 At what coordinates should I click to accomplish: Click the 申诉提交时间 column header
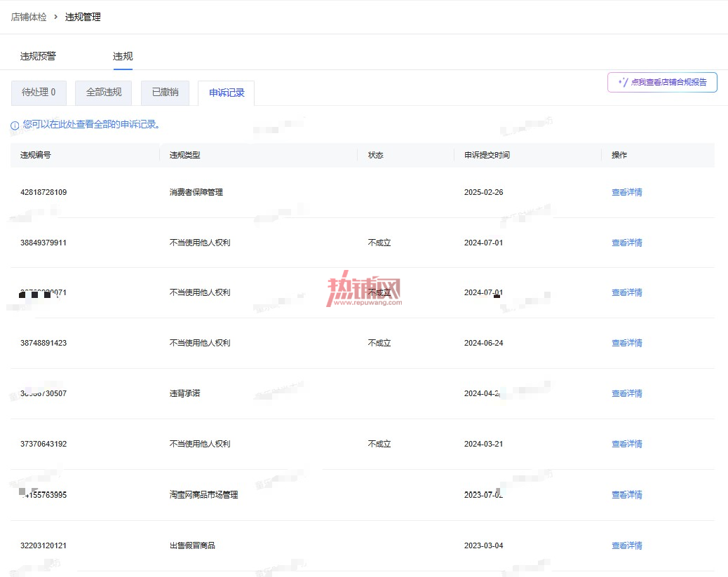point(487,155)
